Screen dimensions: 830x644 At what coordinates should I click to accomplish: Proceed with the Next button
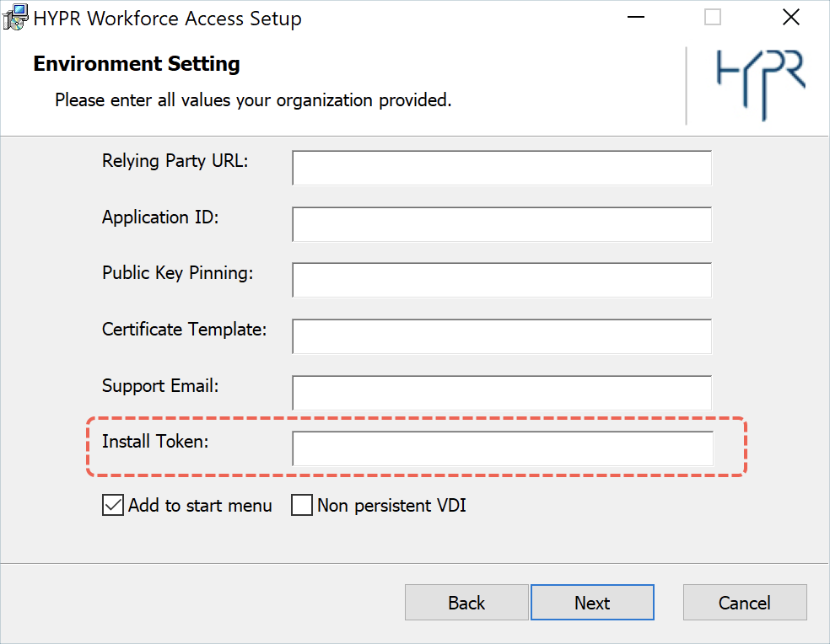(x=592, y=602)
